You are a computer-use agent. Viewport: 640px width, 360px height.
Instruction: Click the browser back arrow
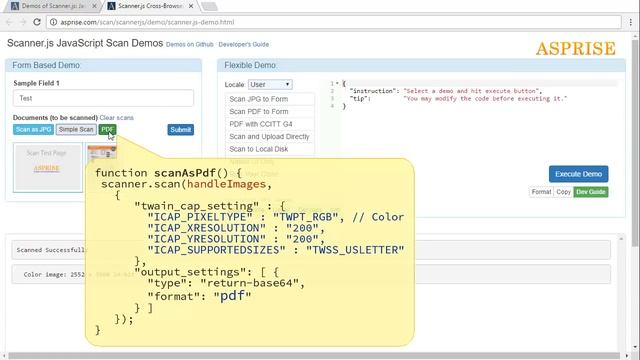(x=9, y=22)
